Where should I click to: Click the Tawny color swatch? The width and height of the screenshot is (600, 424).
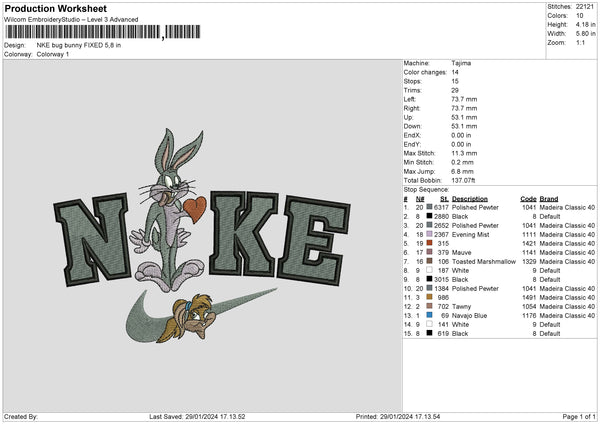429,306
